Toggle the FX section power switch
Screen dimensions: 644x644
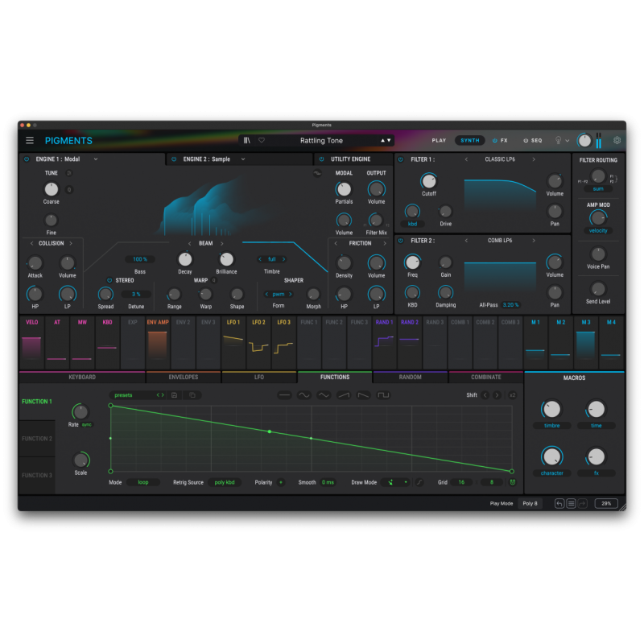point(493,139)
